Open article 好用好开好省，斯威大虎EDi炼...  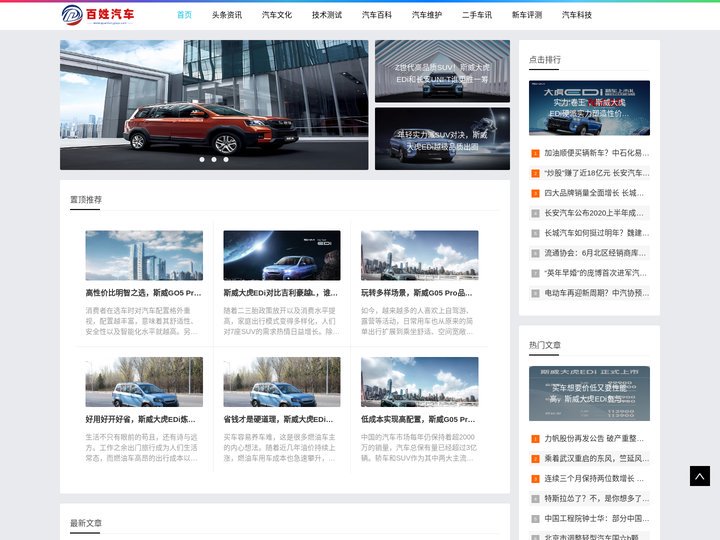point(141,419)
